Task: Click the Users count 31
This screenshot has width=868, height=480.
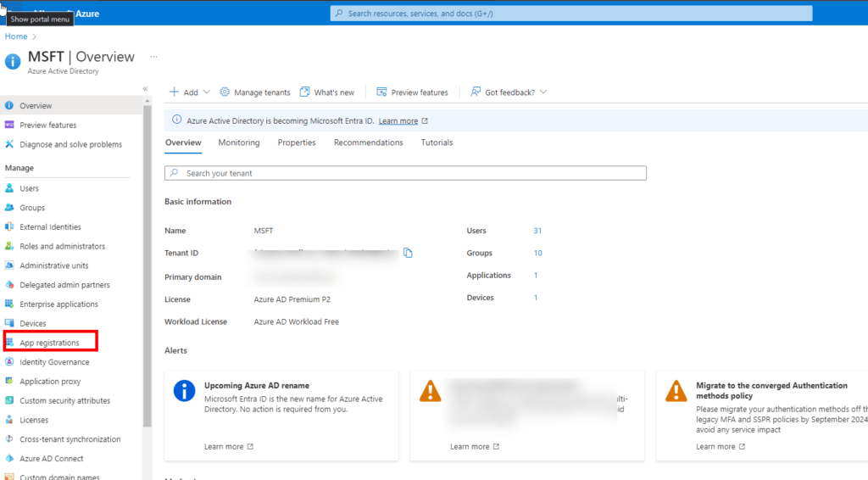Action: tap(537, 231)
